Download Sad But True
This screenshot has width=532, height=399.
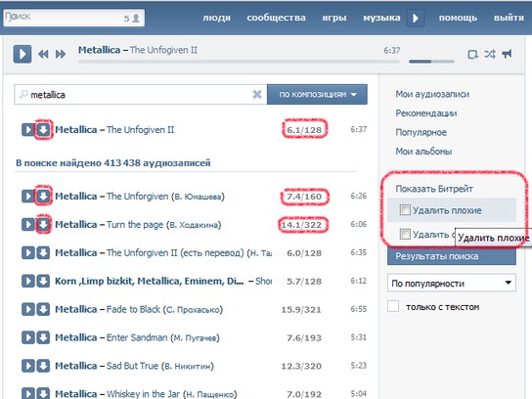click(x=43, y=366)
